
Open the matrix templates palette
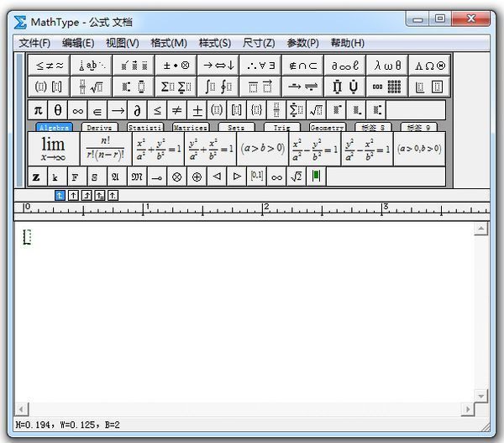[x=387, y=87]
